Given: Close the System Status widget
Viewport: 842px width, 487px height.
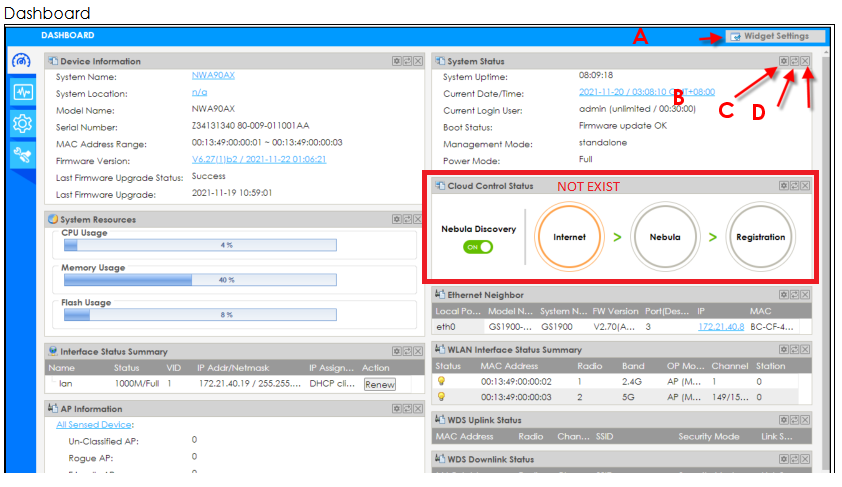Looking at the screenshot, I should coord(805,61).
